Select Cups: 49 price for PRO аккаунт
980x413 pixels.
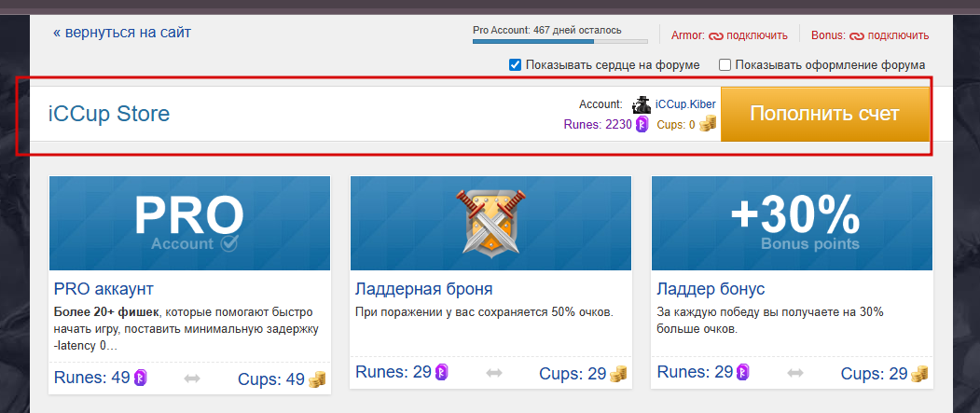click(x=271, y=379)
